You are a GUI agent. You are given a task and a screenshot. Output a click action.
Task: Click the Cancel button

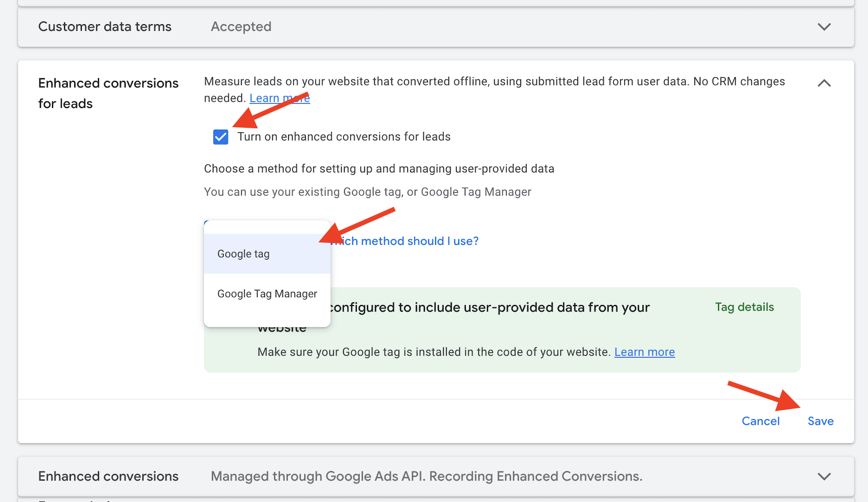[x=761, y=421]
